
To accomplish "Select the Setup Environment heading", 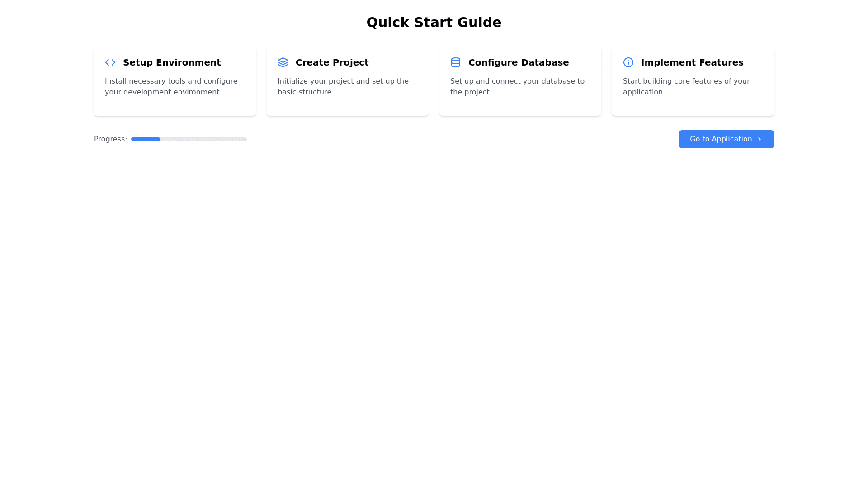I will click(172, 62).
